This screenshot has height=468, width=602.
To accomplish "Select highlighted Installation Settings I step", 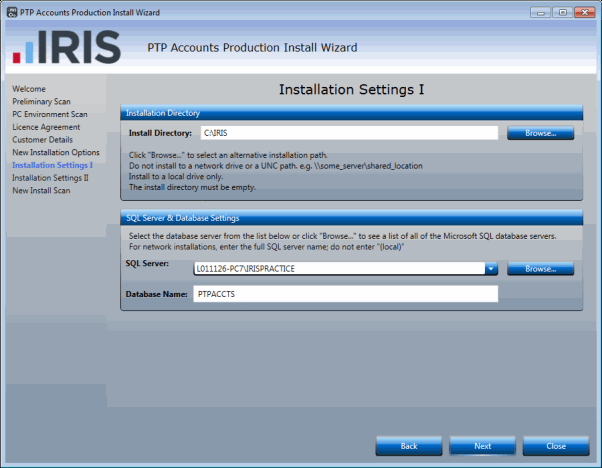I will pyautogui.click(x=52, y=165).
